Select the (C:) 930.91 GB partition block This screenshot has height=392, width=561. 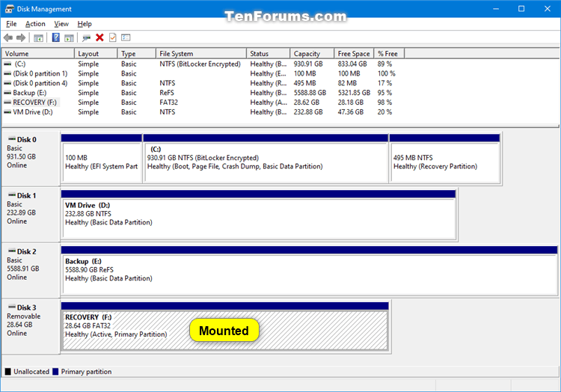pos(266,159)
